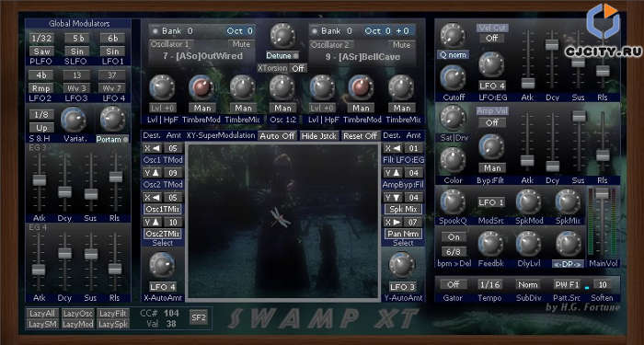
Task: Click the X arrow icon above Osc1 TMod
Action: (152, 148)
